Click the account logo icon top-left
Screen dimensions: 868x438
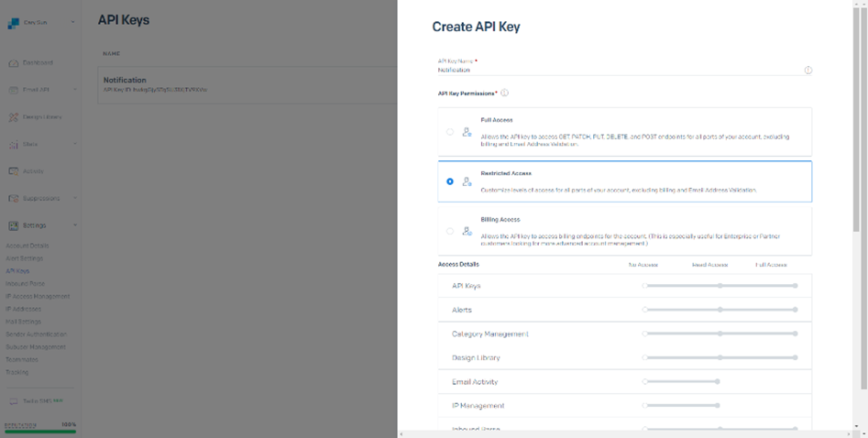point(13,23)
